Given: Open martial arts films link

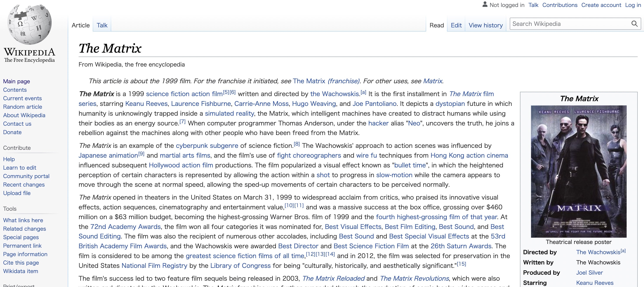Looking at the screenshot, I should (x=185, y=155).
